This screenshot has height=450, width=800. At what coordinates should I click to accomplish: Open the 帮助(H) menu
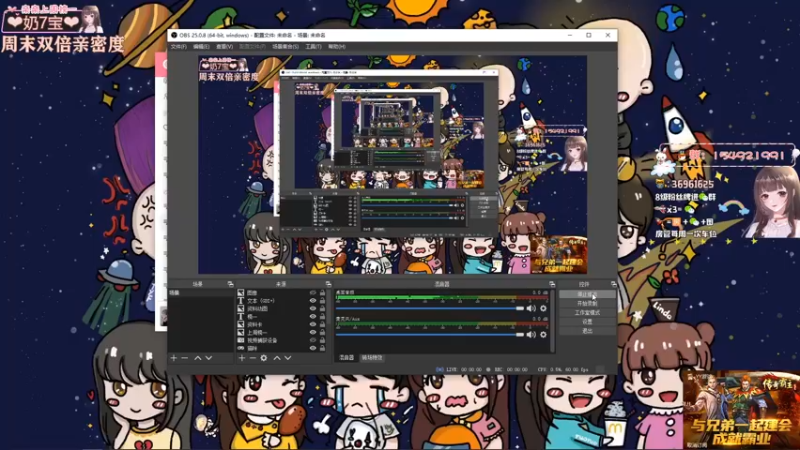coord(337,46)
